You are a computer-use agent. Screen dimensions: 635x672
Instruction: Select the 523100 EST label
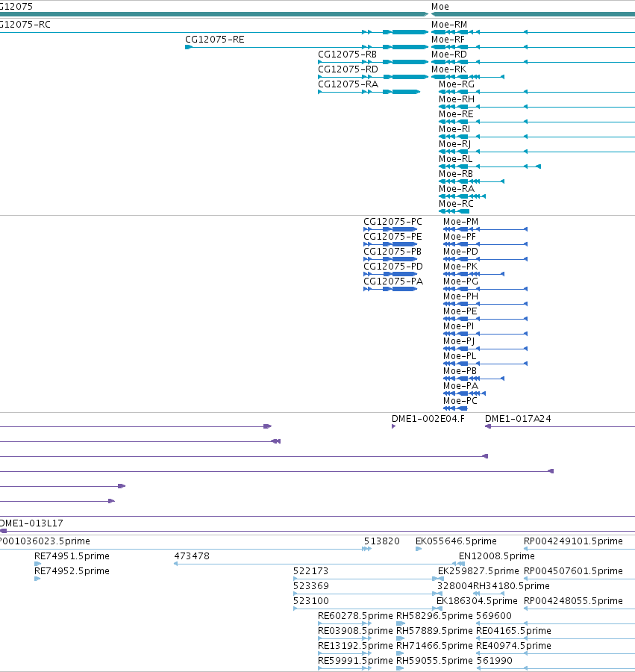311,601
